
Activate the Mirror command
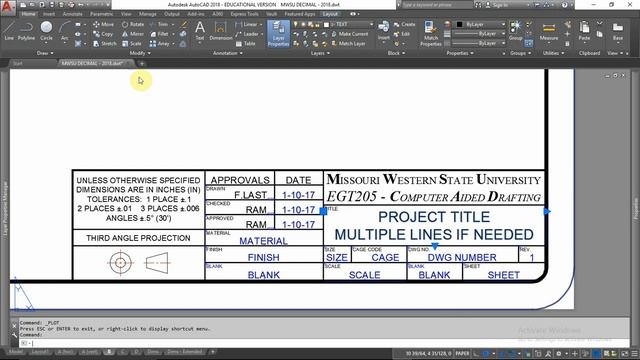(133, 34)
